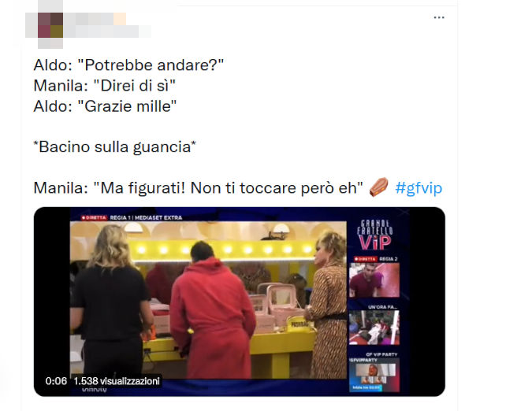Select the GF VIP Party thumbnail
Image resolution: width=532 pixels, height=411 pixels.
(374, 375)
